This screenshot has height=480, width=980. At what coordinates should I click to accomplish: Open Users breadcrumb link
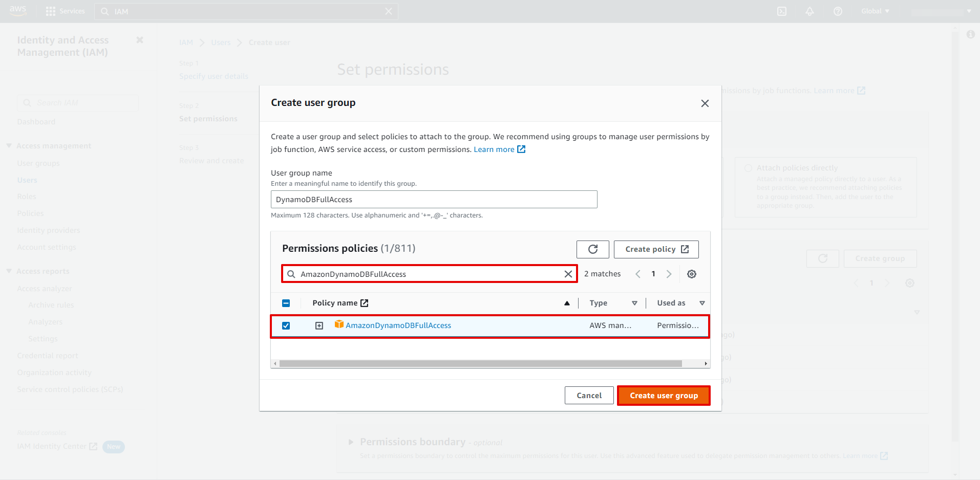pyautogui.click(x=221, y=42)
